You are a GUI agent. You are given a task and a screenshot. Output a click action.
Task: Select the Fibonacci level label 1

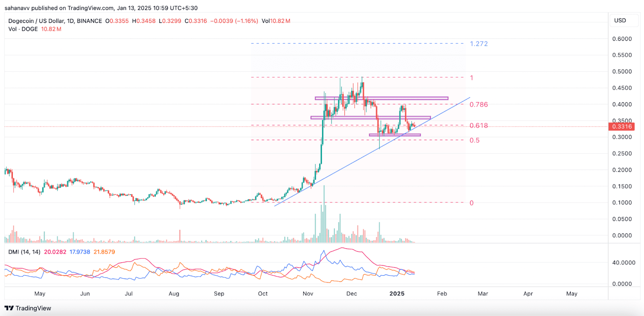coord(472,78)
